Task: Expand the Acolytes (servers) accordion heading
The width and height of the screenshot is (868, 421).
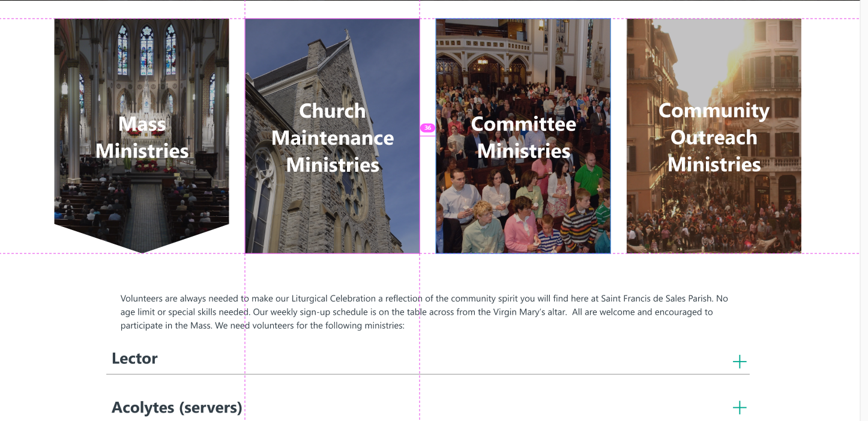Action: tap(176, 408)
